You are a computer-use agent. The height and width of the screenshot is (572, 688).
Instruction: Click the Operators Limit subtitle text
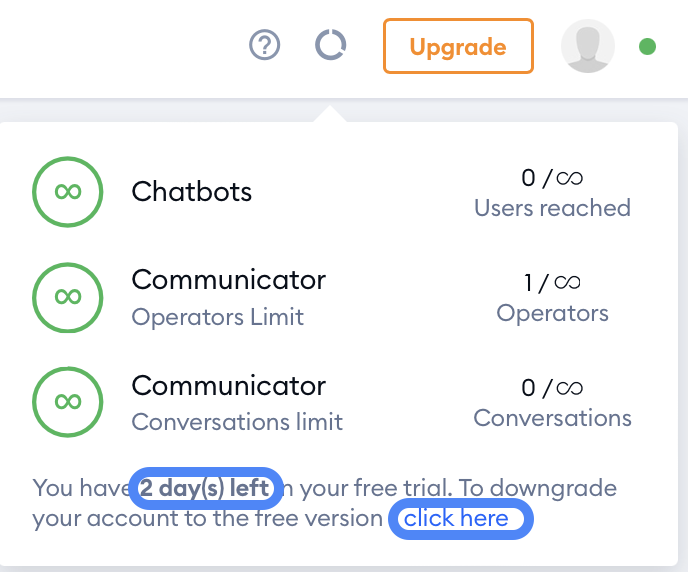tap(218, 317)
